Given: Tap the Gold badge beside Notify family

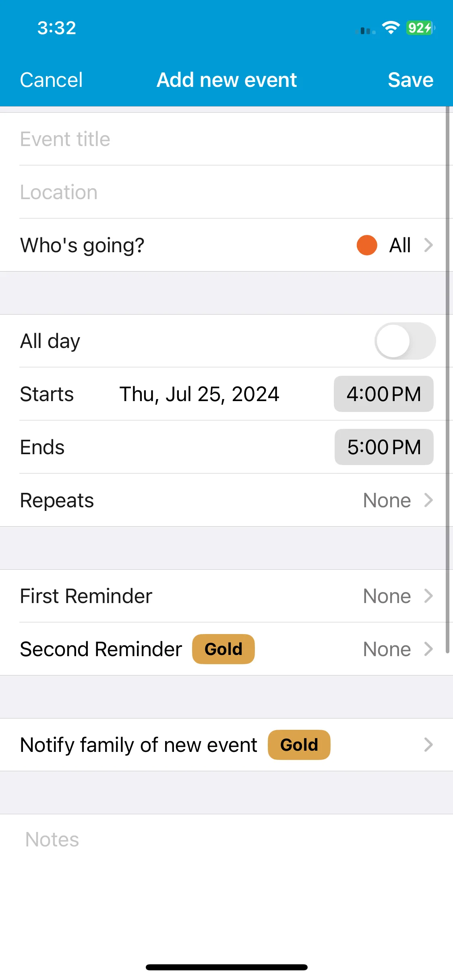Looking at the screenshot, I should click(x=299, y=745).
